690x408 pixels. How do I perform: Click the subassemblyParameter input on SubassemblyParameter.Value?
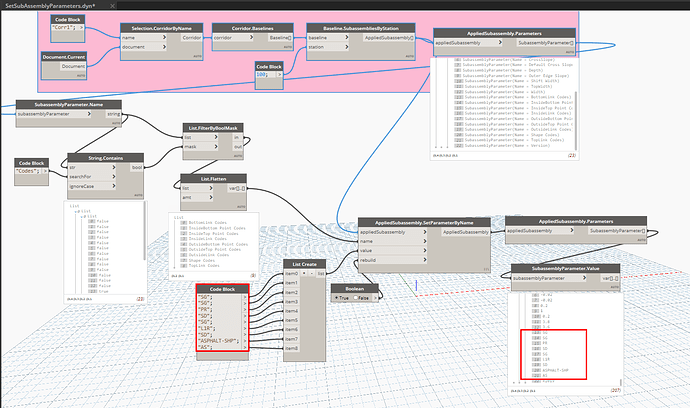pyautogui.click(x=549, y=278)
